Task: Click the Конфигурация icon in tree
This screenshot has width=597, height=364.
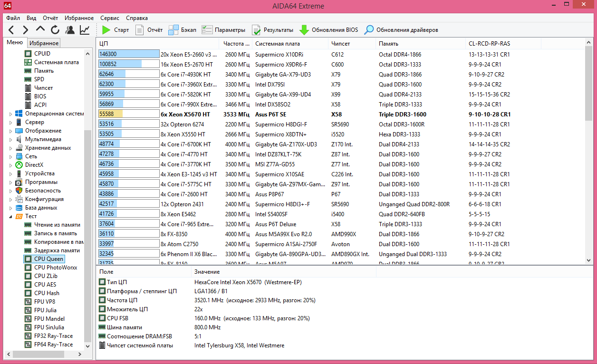Action: tap(19, 199)
